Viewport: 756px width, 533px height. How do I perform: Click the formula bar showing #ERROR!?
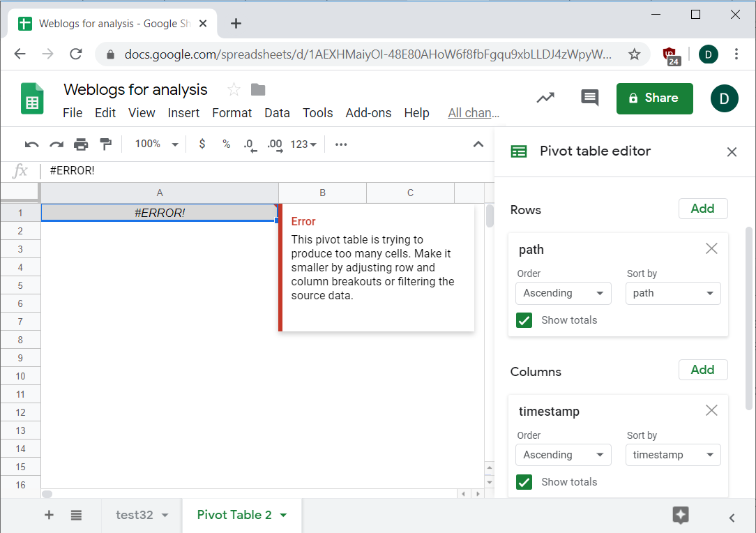coord(265,171)
